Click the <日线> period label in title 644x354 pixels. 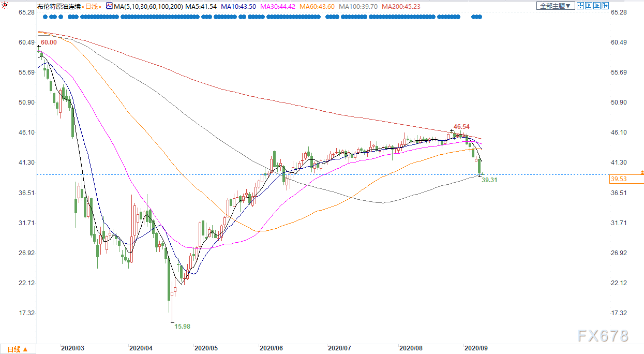pos(92,6)
